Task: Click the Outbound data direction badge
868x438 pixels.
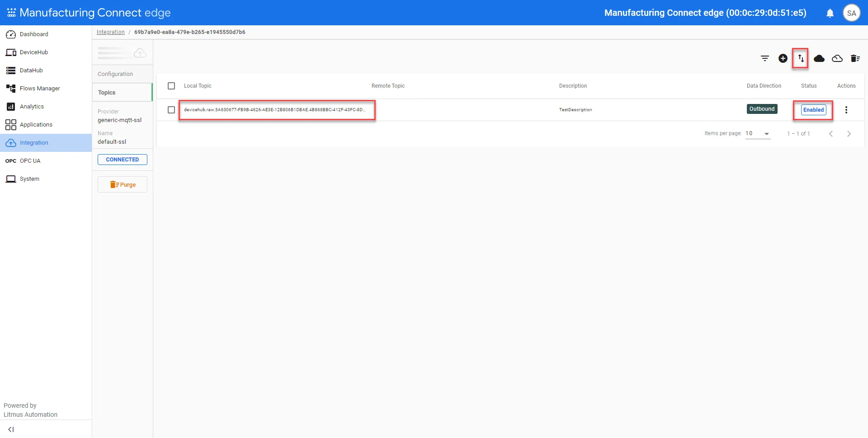Action: [x=762, y=109]
